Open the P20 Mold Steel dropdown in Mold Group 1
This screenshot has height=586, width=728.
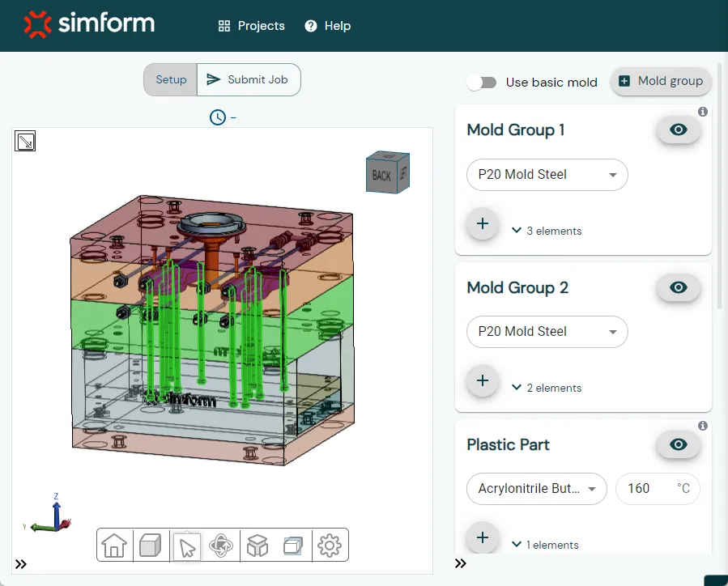tap(547, 175)
